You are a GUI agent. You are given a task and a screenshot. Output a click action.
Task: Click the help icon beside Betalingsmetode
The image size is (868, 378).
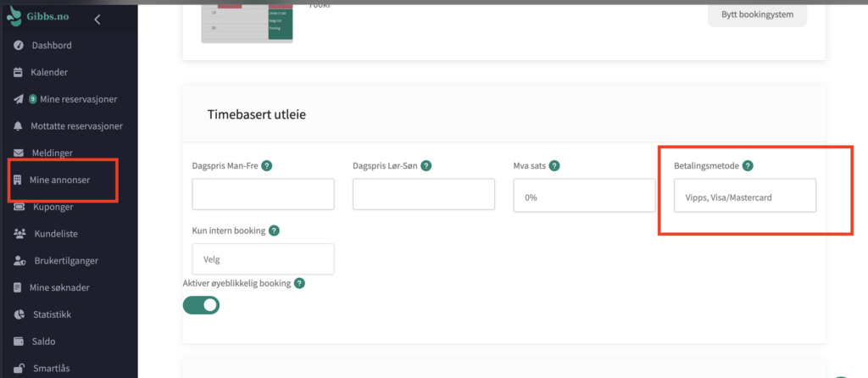tap(748, 166)
